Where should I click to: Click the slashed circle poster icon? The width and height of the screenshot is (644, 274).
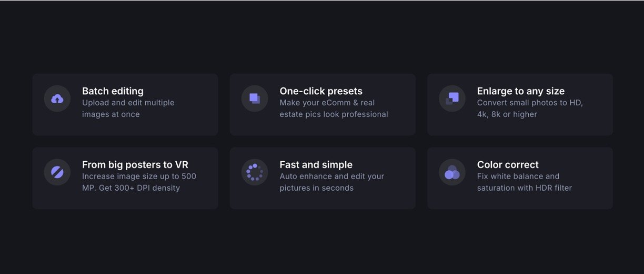click(x=57, y=172)
